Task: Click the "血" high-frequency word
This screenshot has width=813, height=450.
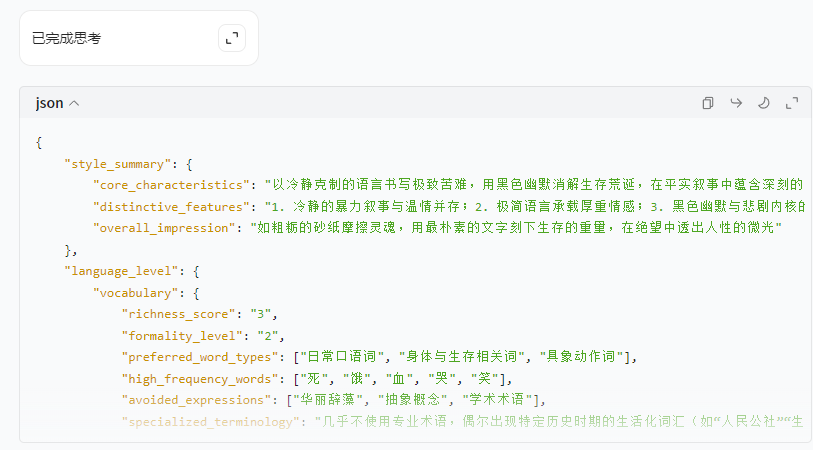Action: [399, 378]
